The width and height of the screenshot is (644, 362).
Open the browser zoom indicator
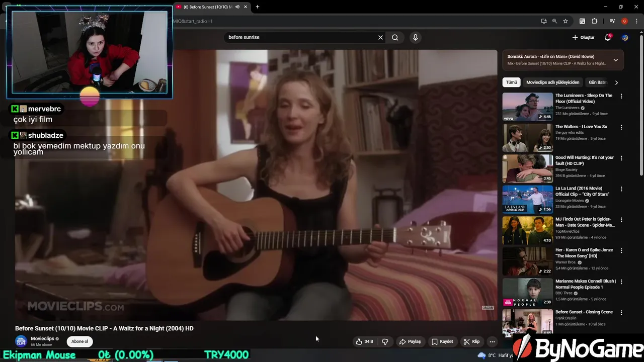(x=554, y=21)
